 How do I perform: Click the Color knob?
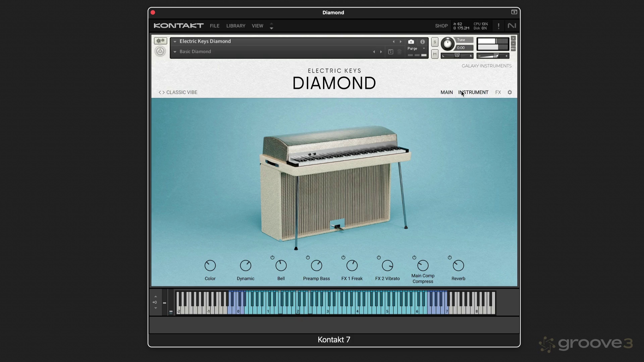[210, 266]
